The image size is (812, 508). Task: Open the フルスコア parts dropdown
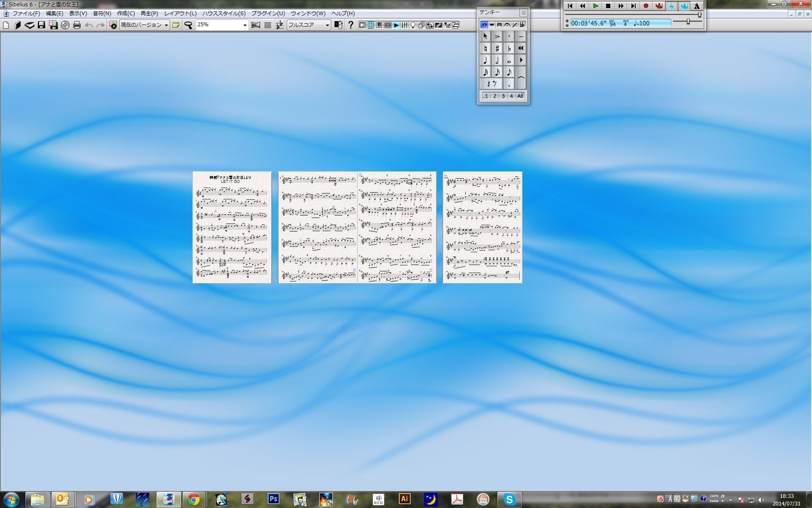[x=309, y=25]
